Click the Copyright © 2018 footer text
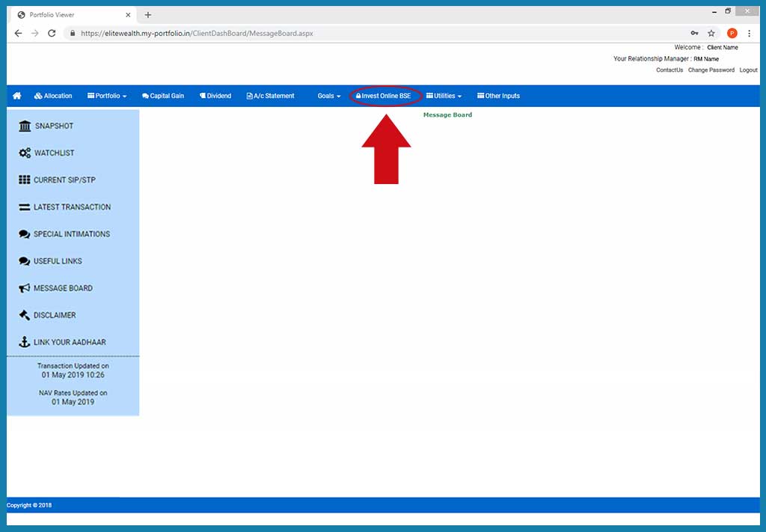The height and width of the screenshot is (532, 766). [x=29, y=505]
